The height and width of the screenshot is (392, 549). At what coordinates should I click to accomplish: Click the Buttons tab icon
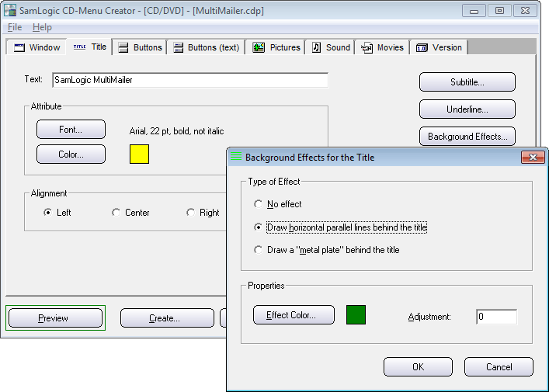123,47
